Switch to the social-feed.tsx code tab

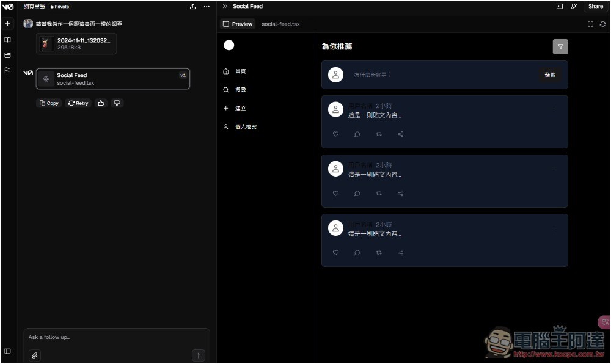[280, 24]
